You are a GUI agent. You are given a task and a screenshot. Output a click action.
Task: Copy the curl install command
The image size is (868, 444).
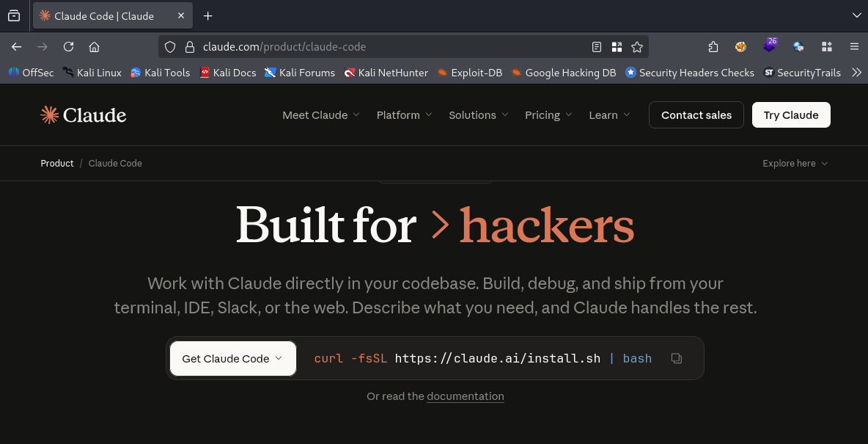(676, 358)
